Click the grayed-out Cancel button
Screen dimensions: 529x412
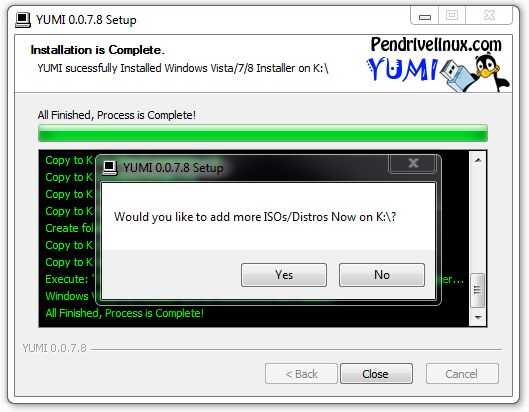click(x=462, y=374)
